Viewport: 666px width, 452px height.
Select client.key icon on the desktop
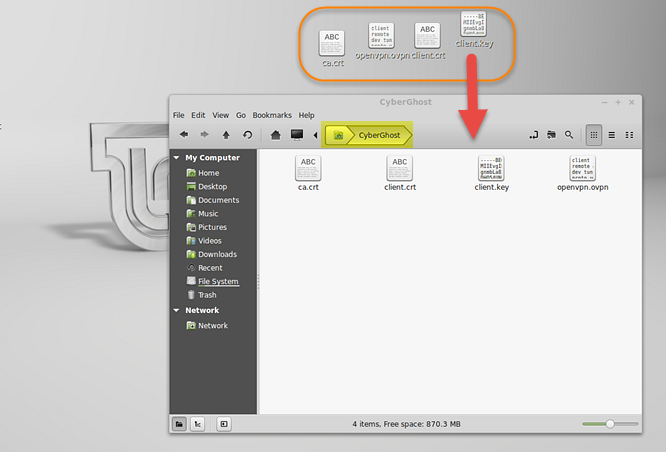[474, 29]
